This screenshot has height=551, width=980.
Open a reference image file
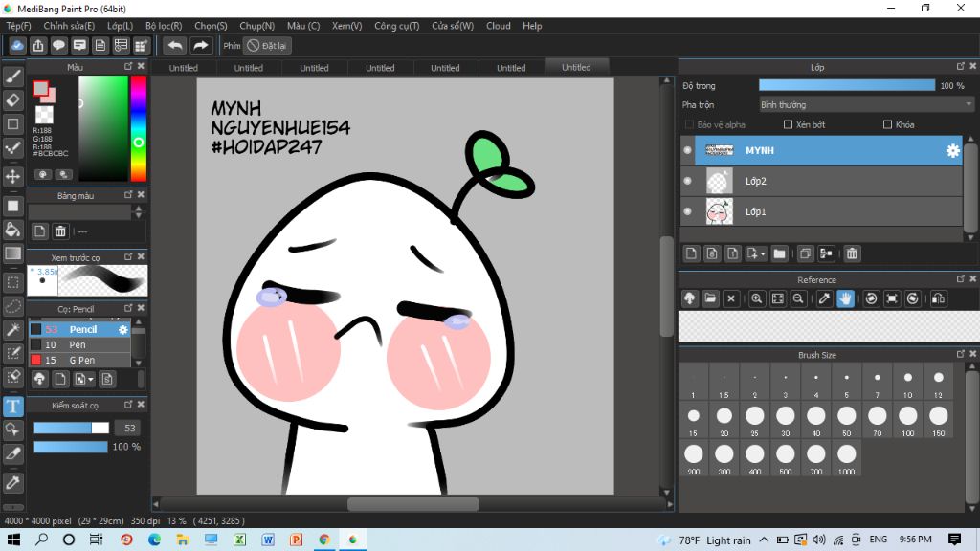tap(711, 298)
